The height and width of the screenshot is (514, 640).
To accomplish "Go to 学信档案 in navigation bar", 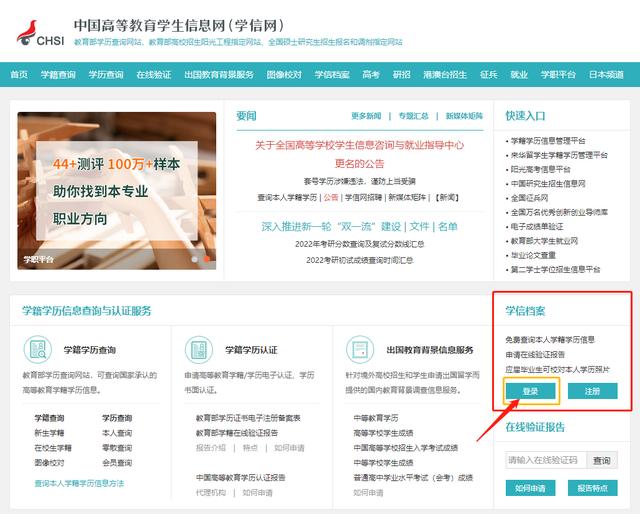I will [x=332, y=75].
